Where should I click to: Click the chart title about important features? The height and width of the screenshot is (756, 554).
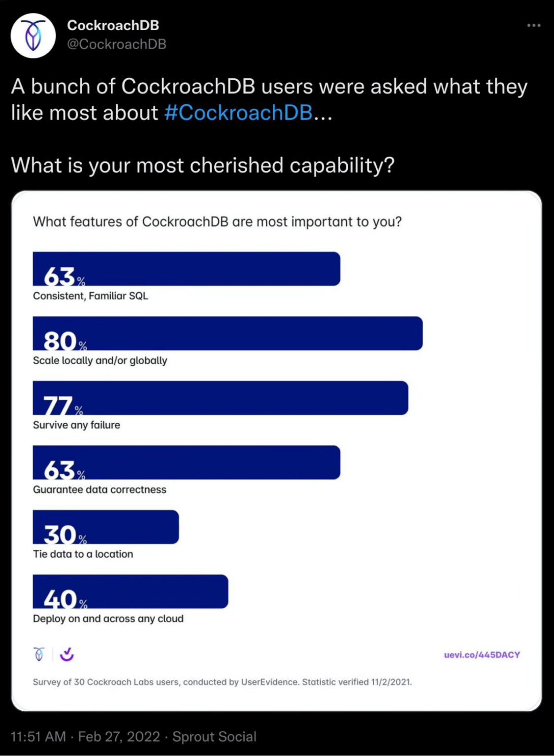click(217, 221)
